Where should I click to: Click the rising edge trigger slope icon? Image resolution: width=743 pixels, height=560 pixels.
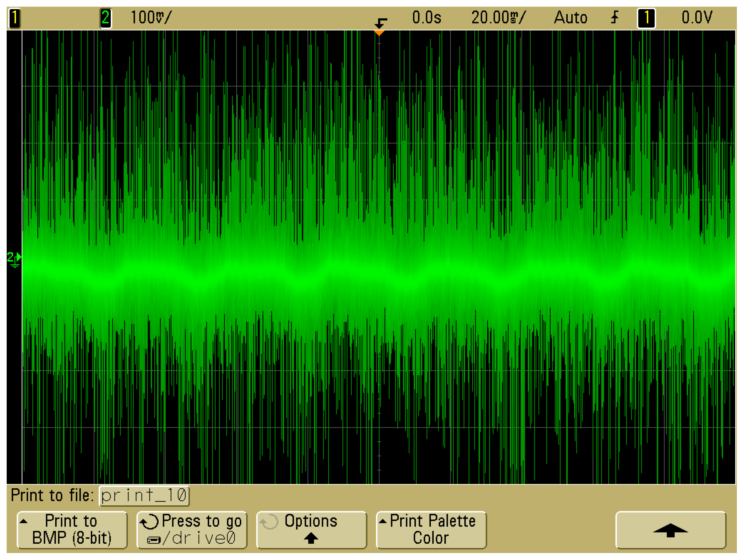click(x=615, y=18)
